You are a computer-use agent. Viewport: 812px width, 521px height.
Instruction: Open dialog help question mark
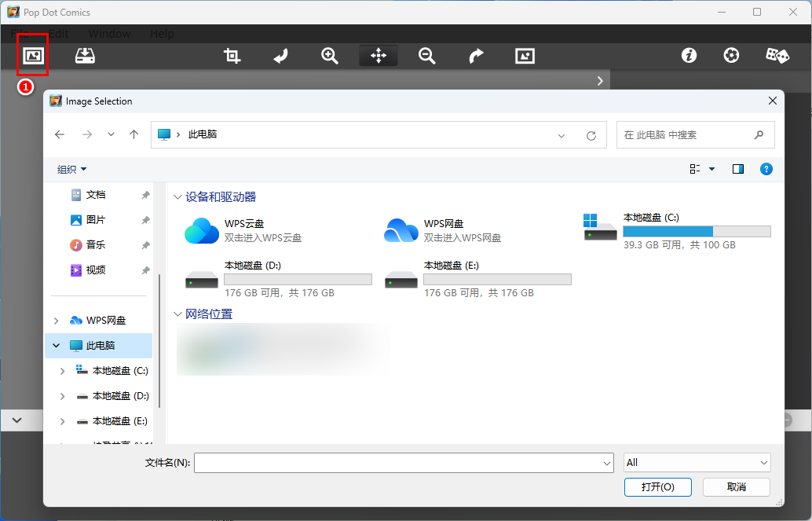coord(766,169)
